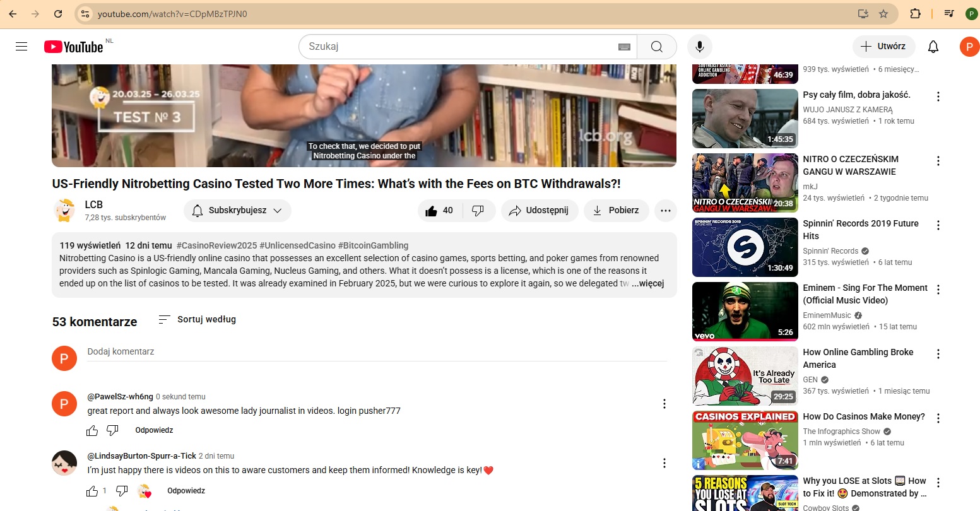Open Spinnin' Records 2019 thumbnail
The width and height of the screenshot is (980, 511).
745,247
